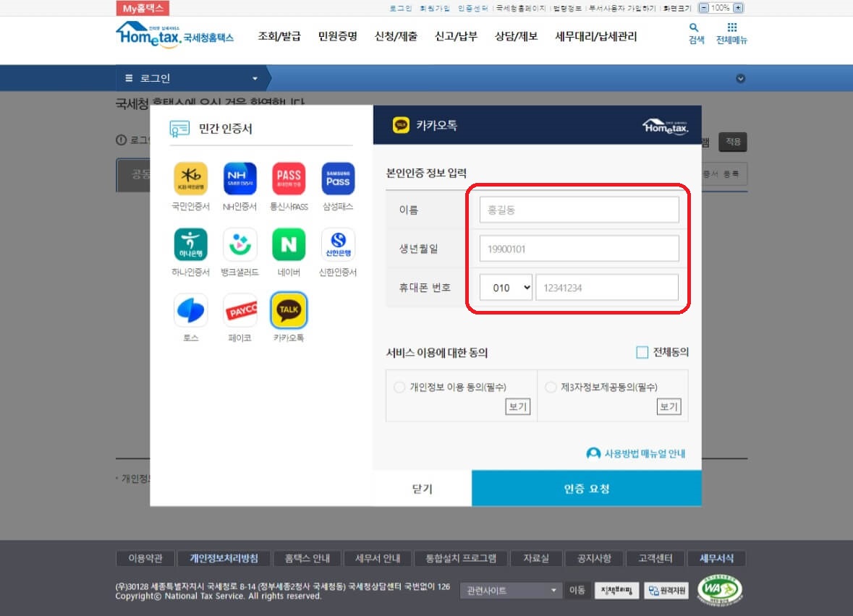This screenshot has width=853, height=616.
Task: Click the 인증 요청 button
Action: coord(587,488)
